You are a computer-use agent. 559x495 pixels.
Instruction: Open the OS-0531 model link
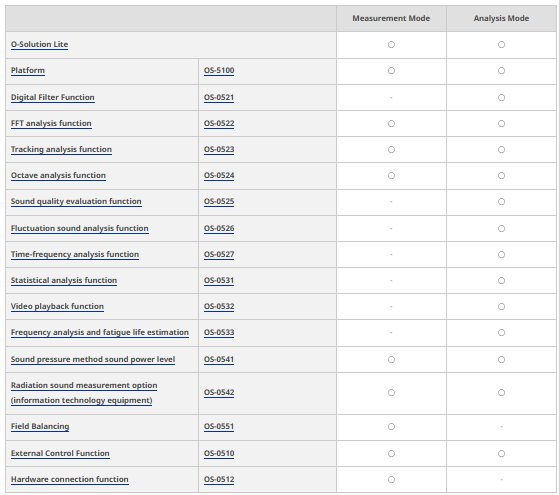point(219,281)
